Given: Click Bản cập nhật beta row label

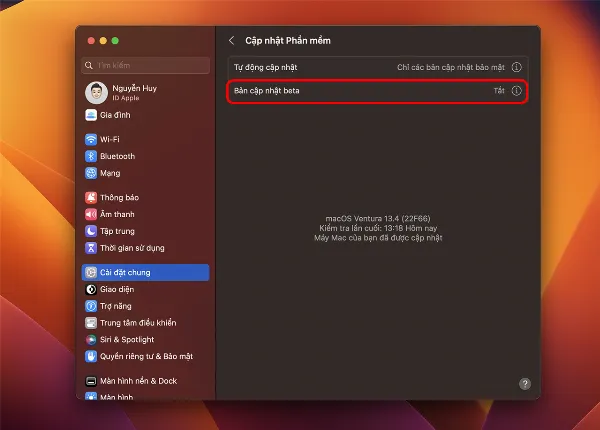Looking at the screenshot, I should point(267,91).
